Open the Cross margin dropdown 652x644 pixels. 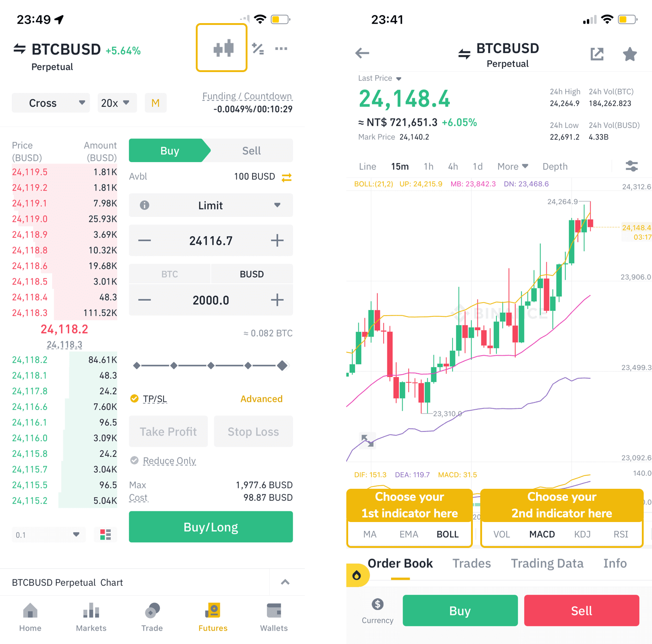tap(51, 103)
